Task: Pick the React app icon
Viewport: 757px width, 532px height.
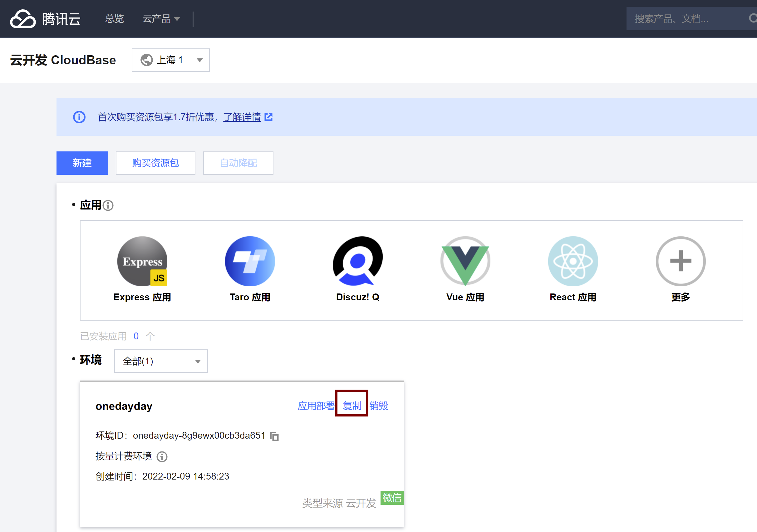Action: click(573, 261)
